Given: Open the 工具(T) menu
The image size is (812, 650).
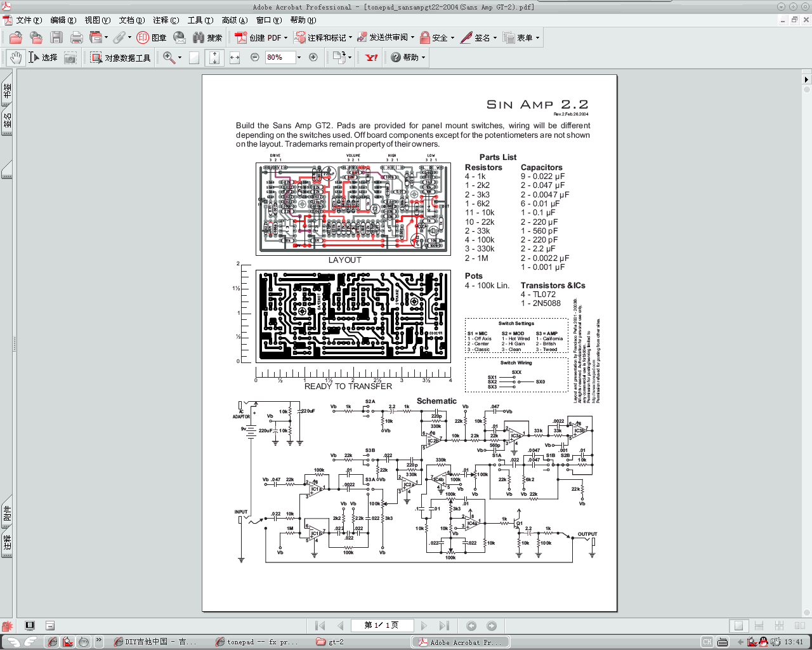Looking at the screenshot, I should (200, 20).
